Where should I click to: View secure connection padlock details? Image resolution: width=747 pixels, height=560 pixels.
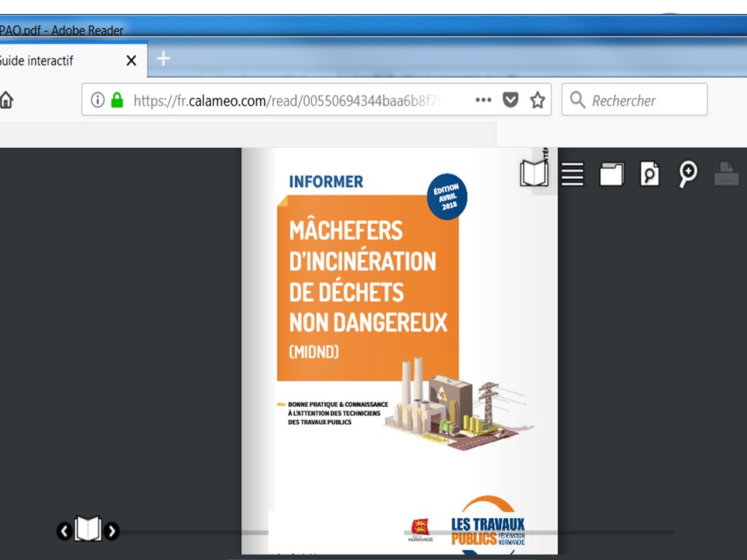[117, 100]
